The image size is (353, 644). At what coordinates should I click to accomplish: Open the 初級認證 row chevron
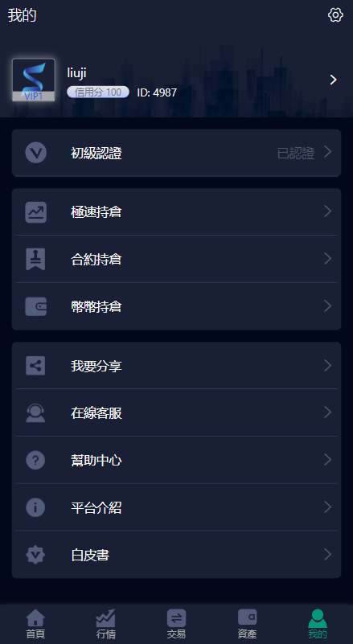[x=327, y=152]
